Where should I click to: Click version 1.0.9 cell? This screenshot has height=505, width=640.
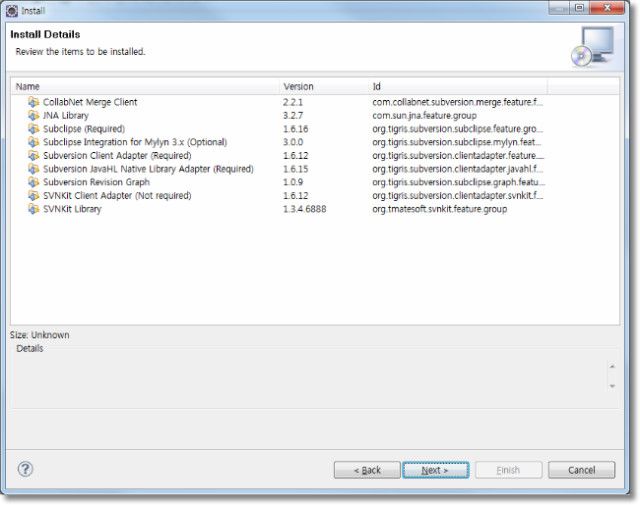click(293, 182)
